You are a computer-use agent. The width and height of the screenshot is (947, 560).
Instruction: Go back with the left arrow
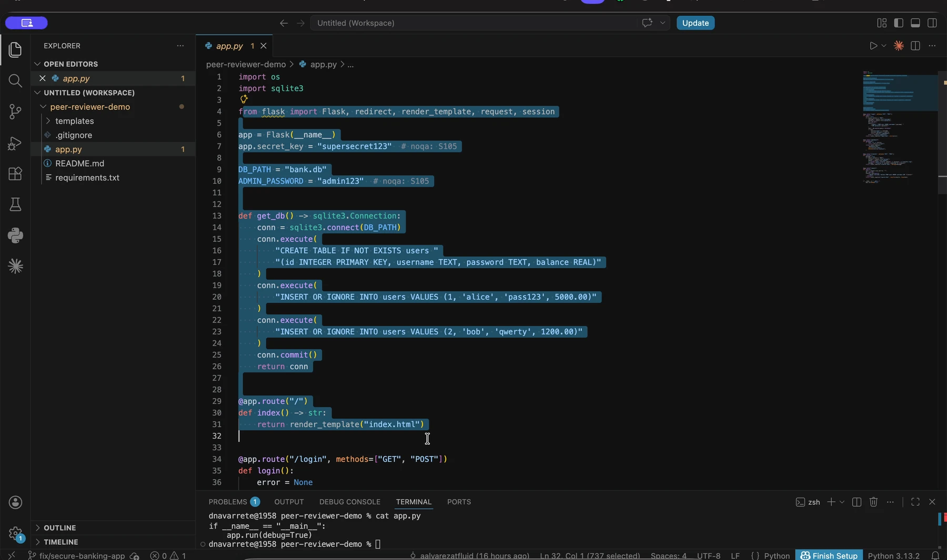coord(284,23)
